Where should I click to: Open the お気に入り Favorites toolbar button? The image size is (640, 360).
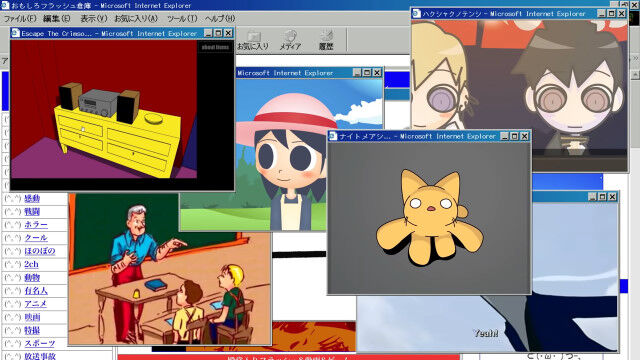click(x=253, y=40)
